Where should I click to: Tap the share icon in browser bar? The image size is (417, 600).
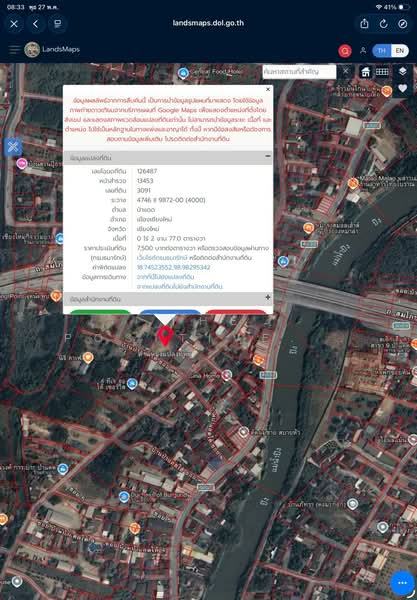pos(364,24)
